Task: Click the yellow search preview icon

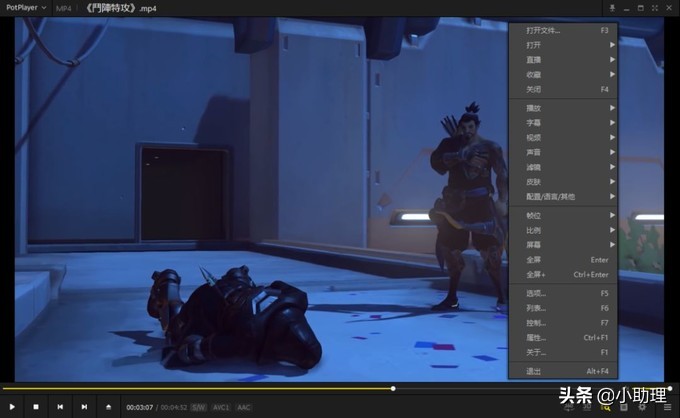Action: (x=605, y=407)
